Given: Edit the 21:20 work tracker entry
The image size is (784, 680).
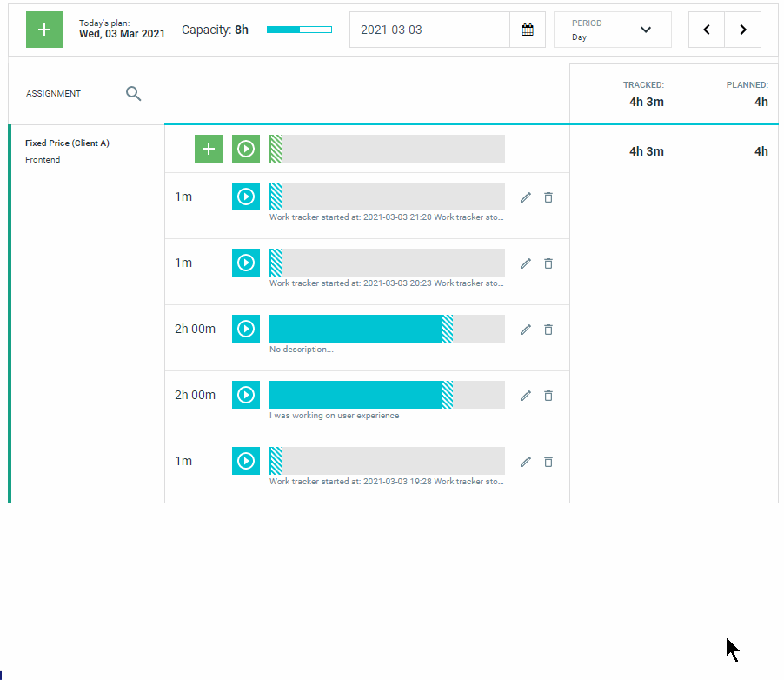Looking at the screenshot, I should [526, 197].
